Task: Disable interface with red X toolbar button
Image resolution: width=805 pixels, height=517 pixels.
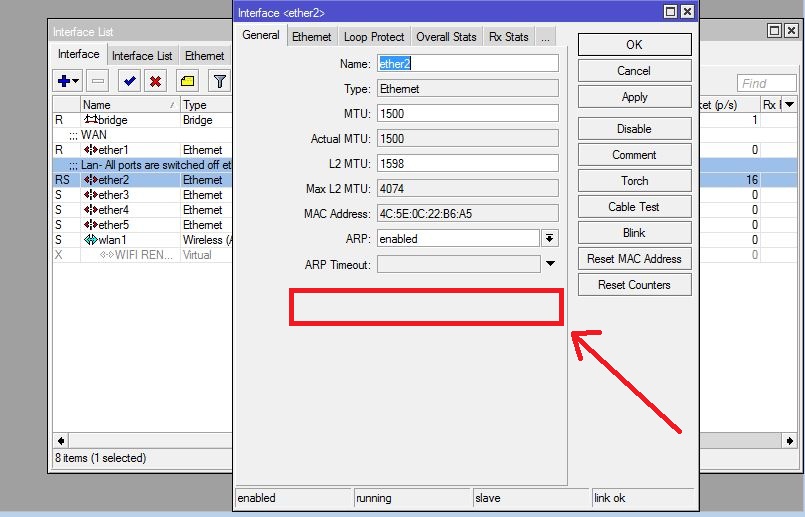Action: [156, 81]
